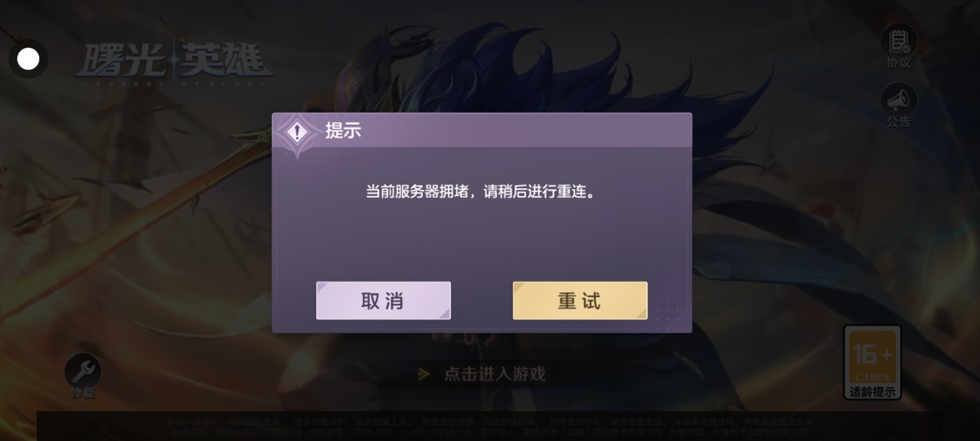Tap the 协议 text label
The image size is (980, 441).
pyautogui.click(x=899, y=62)
